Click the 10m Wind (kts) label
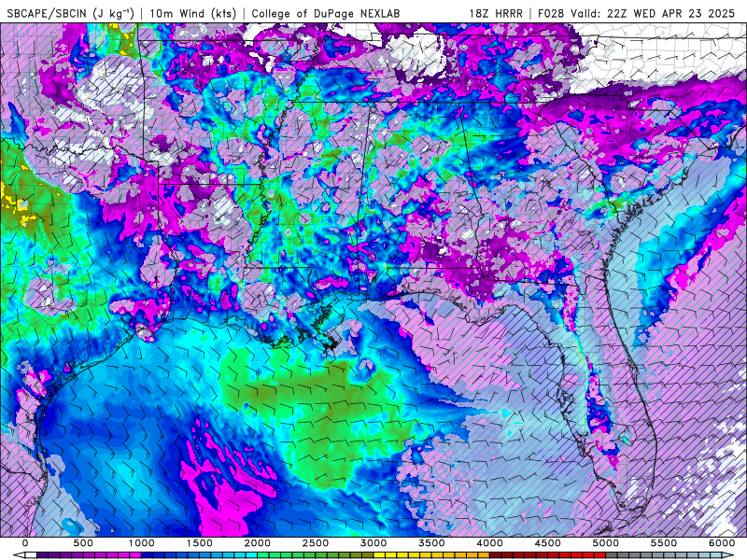The height and width of the screenshot is (560, 747). pos(193,13)
